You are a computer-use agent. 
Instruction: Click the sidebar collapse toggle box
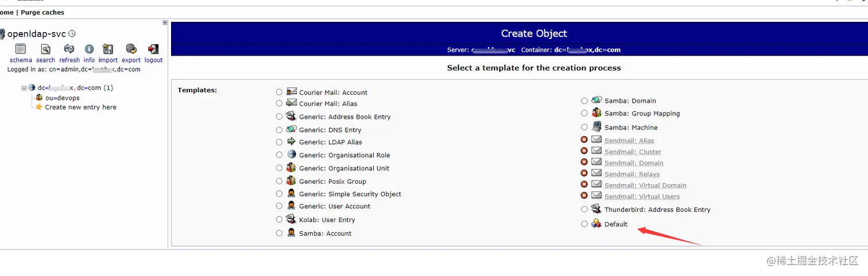165,23
